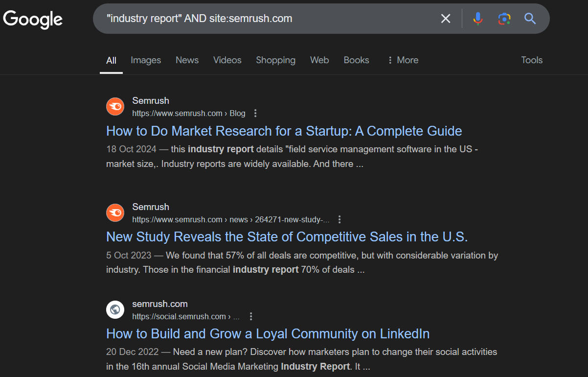This screenshot has height=377, width=588.
Task: Start voice search with the microphone icon
Action: [x=478, y=19]
